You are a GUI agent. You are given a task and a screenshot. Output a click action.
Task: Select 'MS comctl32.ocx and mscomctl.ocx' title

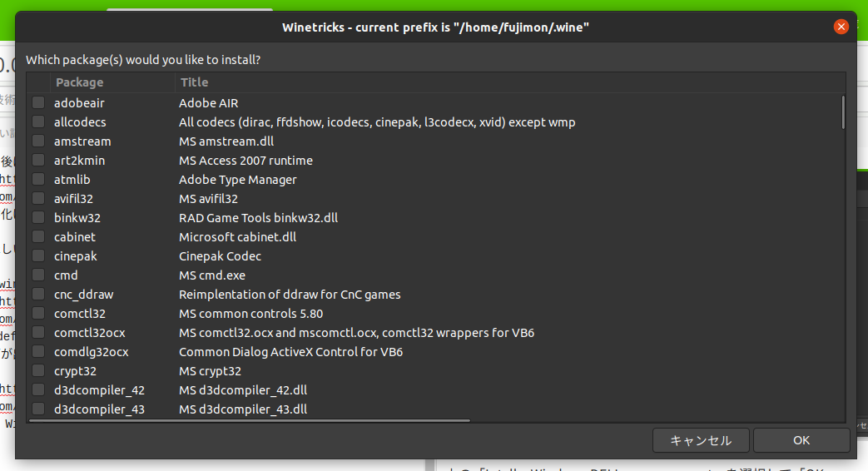pos(356,333)
